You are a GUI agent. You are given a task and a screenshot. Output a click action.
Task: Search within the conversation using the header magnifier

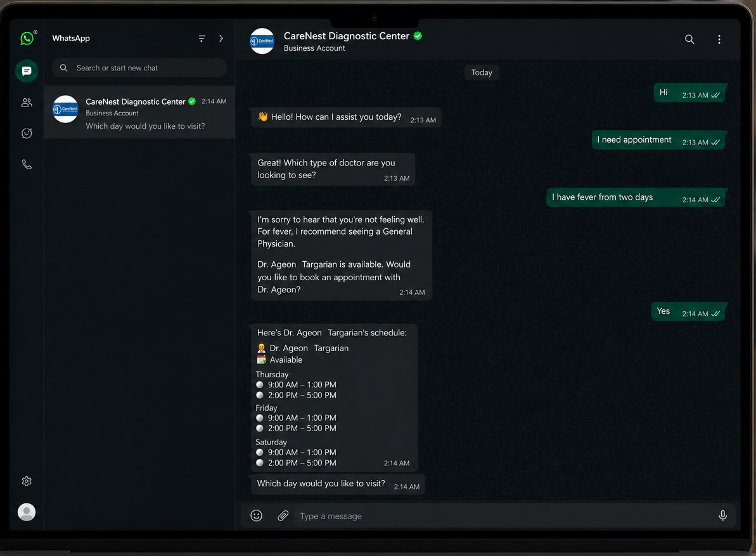(689, 39)
